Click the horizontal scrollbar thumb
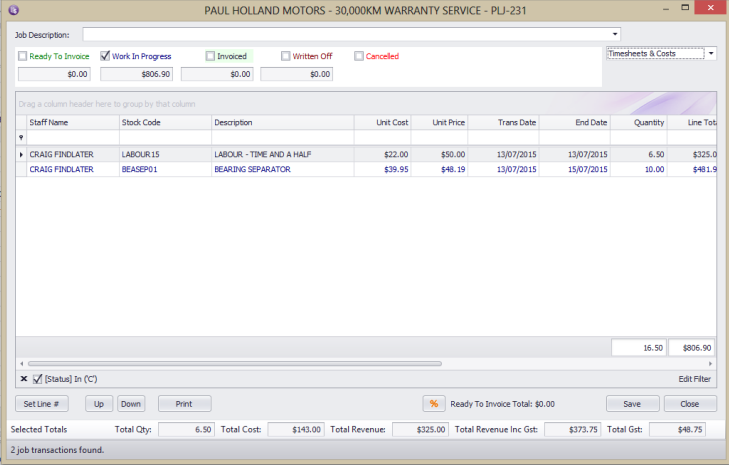This screenshot has width=729, height=465. (x=235, y=364)
